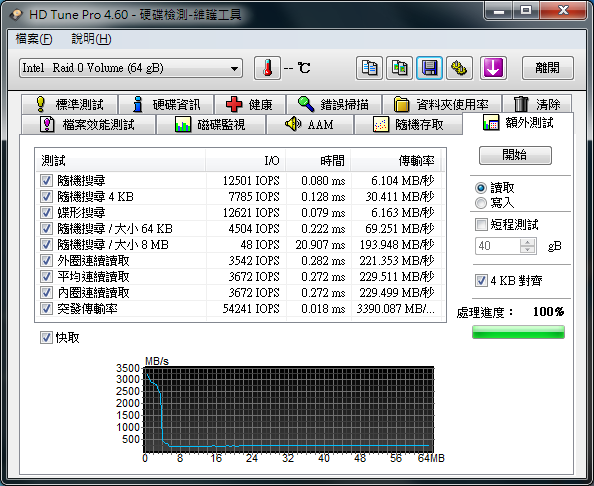The height and width of the screenshot is (486, 594).
Task: Open the 資料夾使用率 tab
Action: 442,104
